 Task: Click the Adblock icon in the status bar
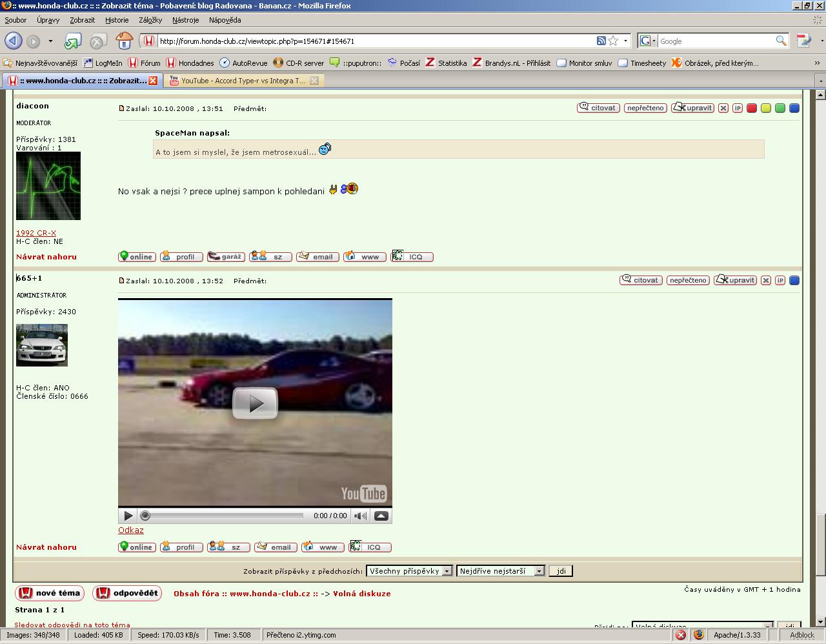801,635
